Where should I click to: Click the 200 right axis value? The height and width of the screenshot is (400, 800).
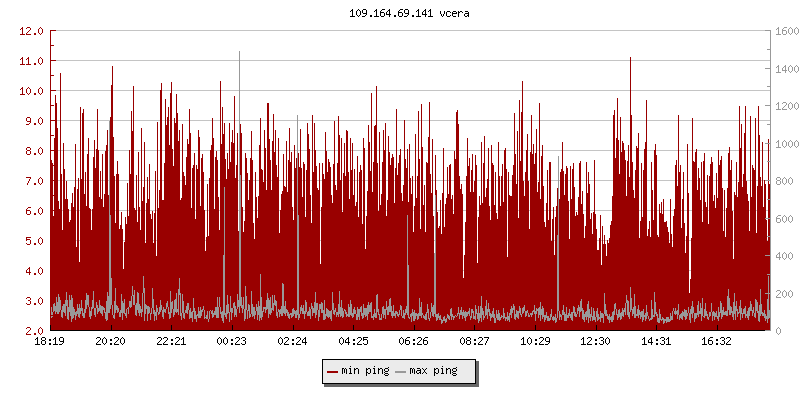pos(783,294)
